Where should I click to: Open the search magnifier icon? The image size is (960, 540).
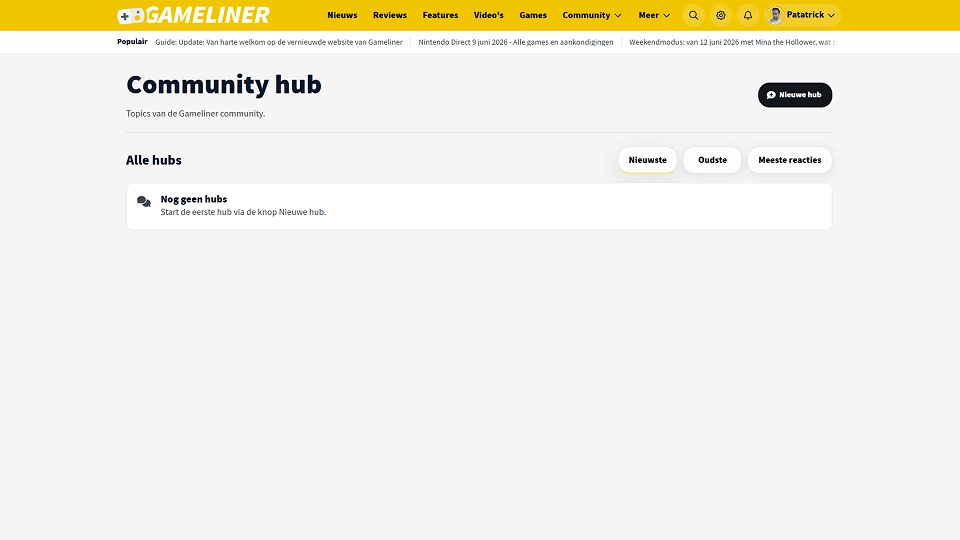point(694,15)
